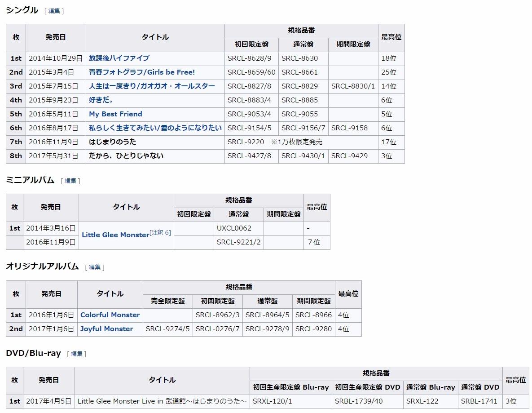
Task: Open the 編集 link beside シングル heading
Action: [x=54, y=11]
